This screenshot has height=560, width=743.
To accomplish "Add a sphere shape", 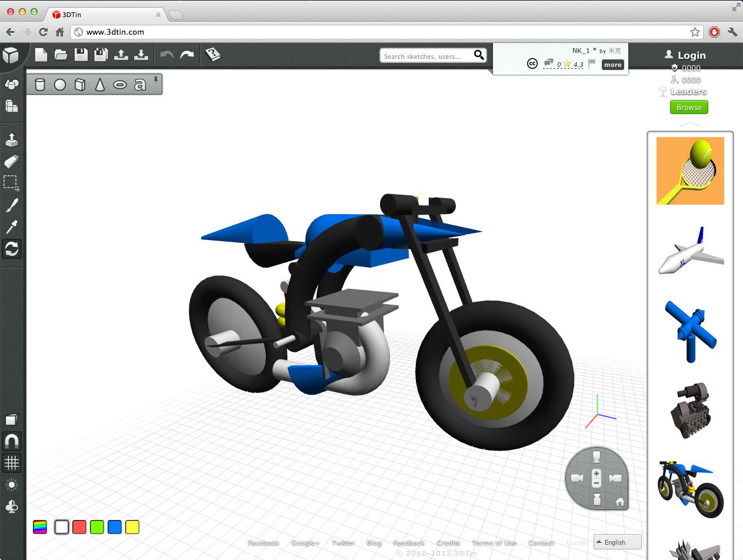I will click(x=60, y=85).
